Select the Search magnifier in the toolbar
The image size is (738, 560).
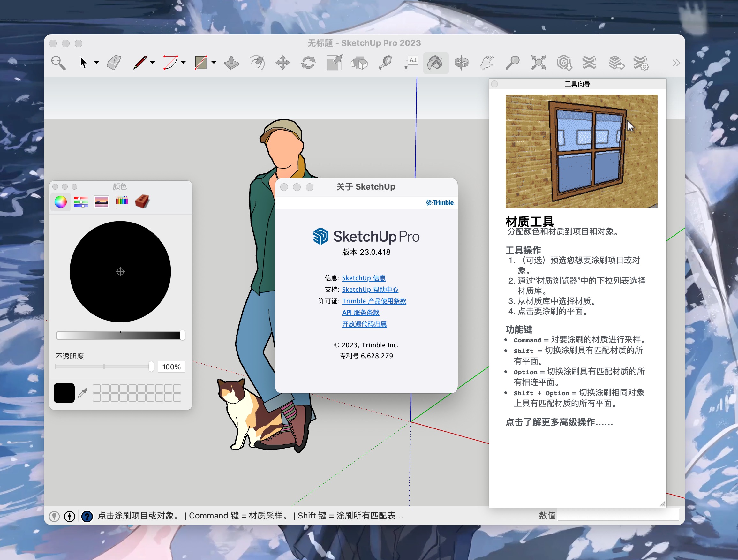click(x=58, y=63)
